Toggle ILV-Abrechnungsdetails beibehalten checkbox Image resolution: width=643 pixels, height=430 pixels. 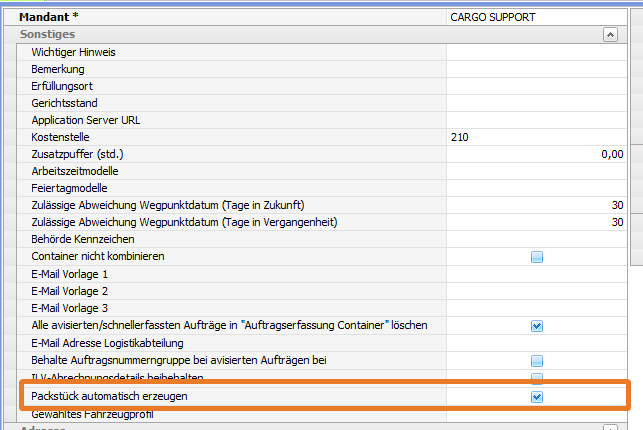click(x=537, y=377)
